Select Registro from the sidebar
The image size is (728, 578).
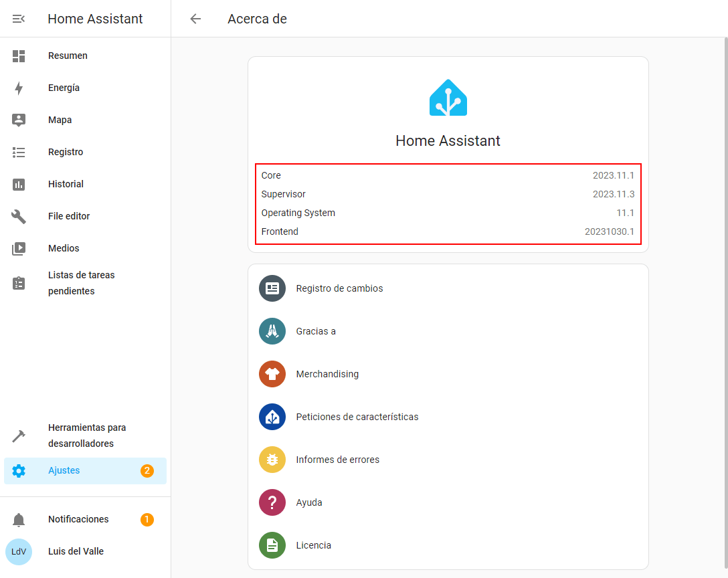point(66,153)
